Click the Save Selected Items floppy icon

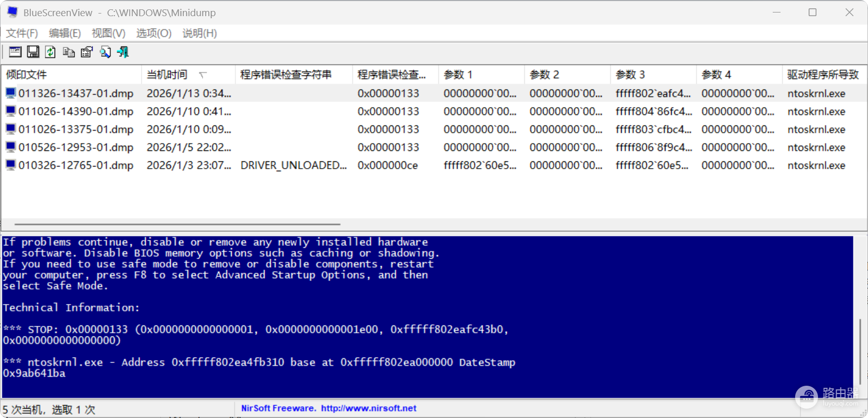click(x=33, y=52)
